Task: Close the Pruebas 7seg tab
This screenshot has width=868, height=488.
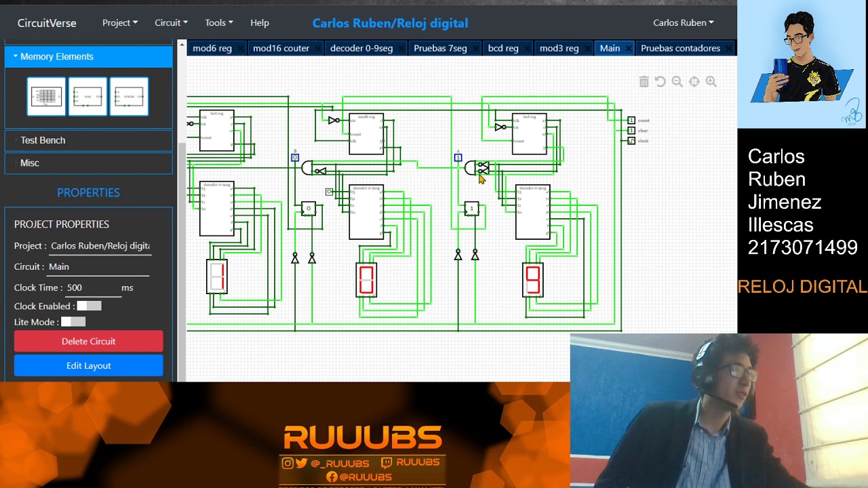Action: [x=475, y=48]
